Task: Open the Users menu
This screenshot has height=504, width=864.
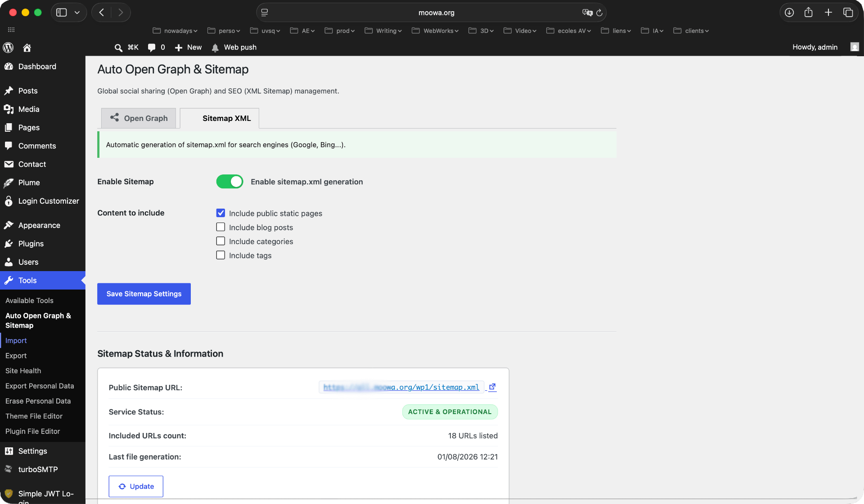Action: point(43,262)
